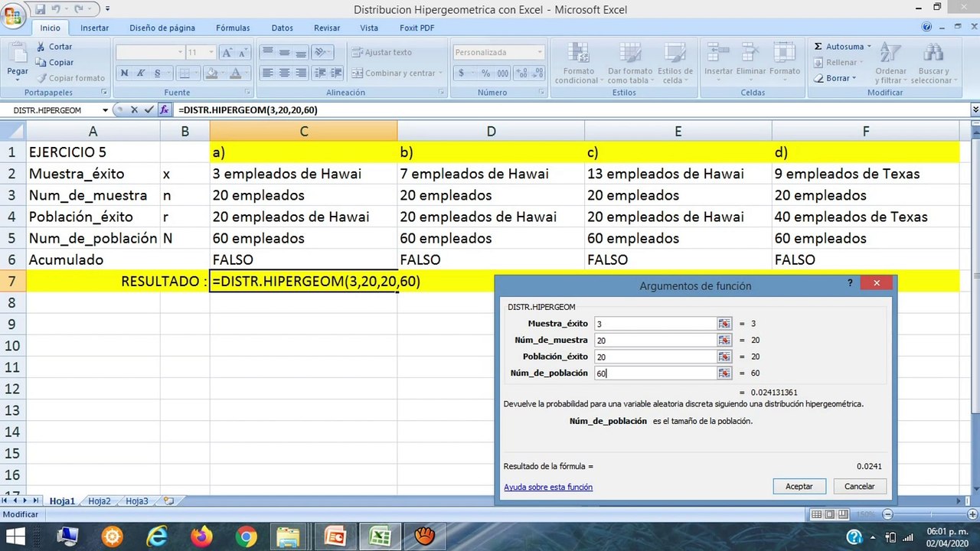Toggle align text right
The image size is (980, 551).
click(x=301, y=73)
